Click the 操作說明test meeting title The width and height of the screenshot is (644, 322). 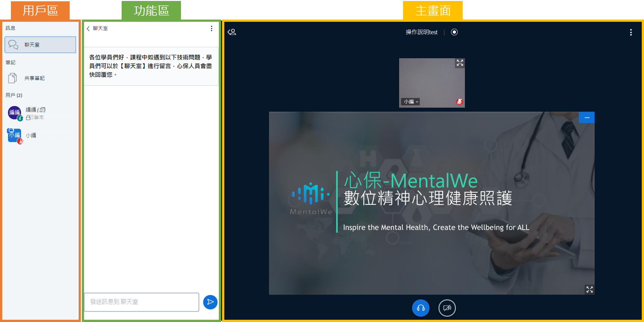click(x=421, y=32)
